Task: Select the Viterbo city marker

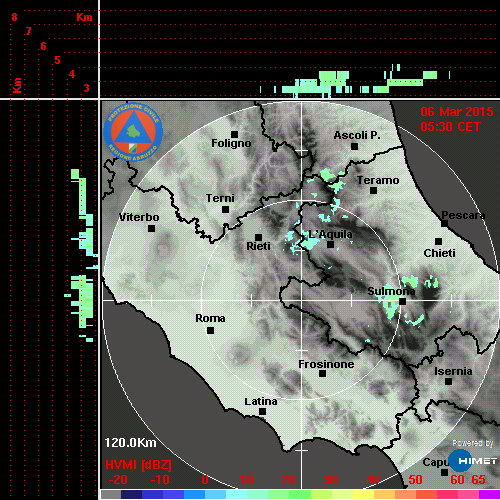Action: click(151, 229)
